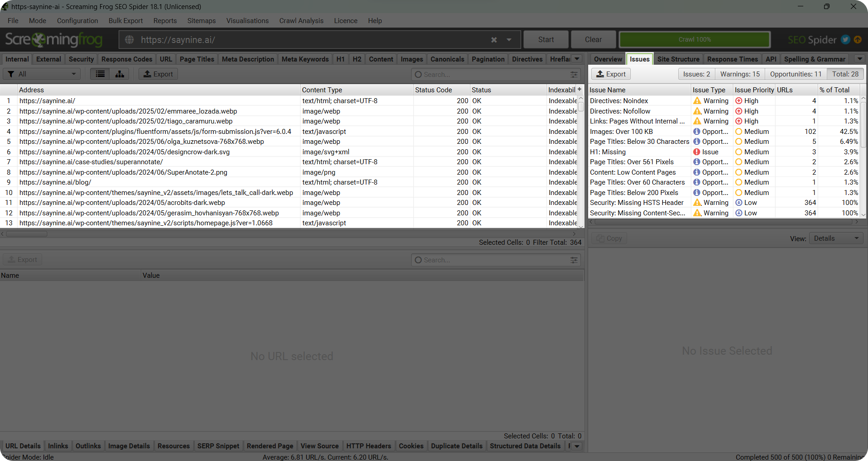The image size is (868, 461).
Task: Open the Configuration menu
Action: (77, 21)
